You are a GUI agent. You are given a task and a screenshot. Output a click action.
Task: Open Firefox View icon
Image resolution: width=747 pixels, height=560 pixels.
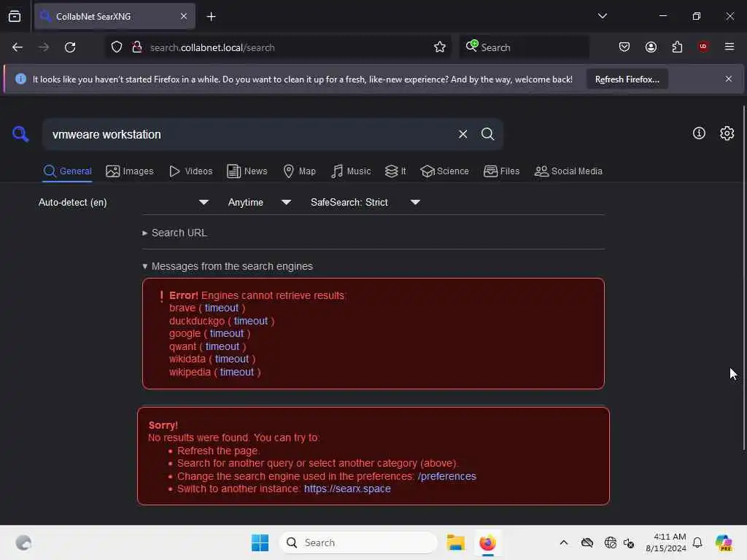(15, 16)
